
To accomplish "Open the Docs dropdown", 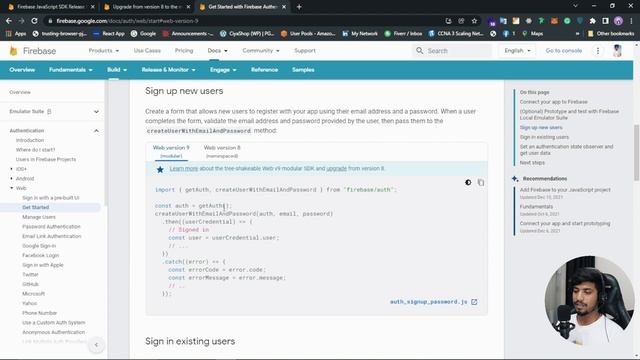I will 218,51.
